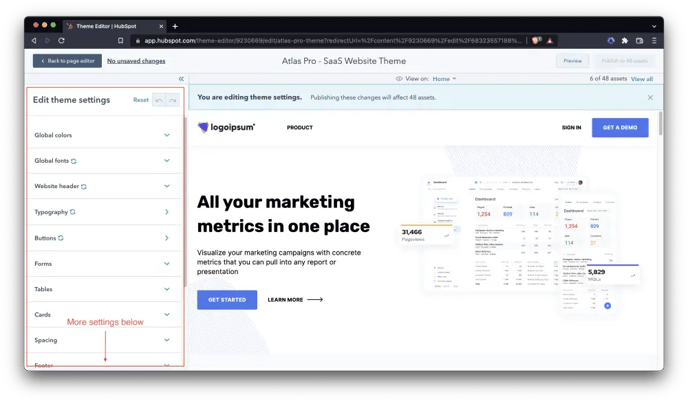
Task: Reload the page with refresh icon
Action: point(61,40)
